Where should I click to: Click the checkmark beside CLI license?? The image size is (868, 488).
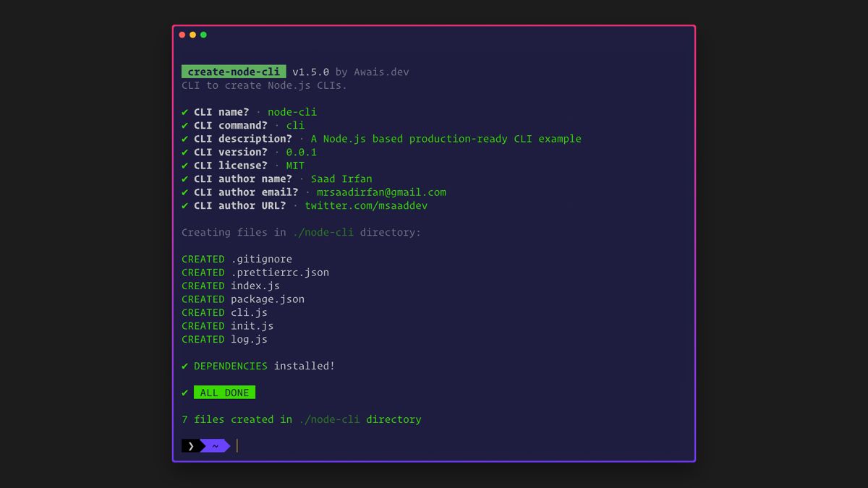coord(185,166)
